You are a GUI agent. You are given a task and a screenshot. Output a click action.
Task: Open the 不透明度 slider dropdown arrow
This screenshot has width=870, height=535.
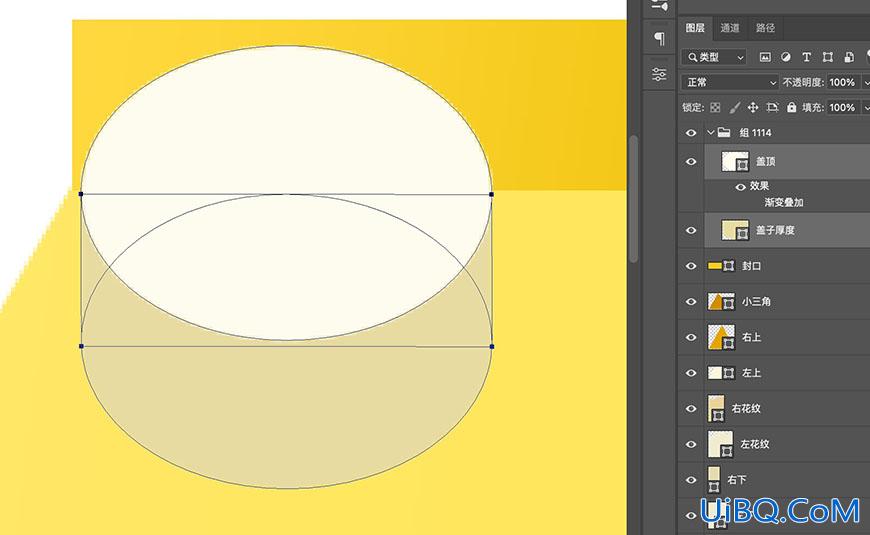866,83
